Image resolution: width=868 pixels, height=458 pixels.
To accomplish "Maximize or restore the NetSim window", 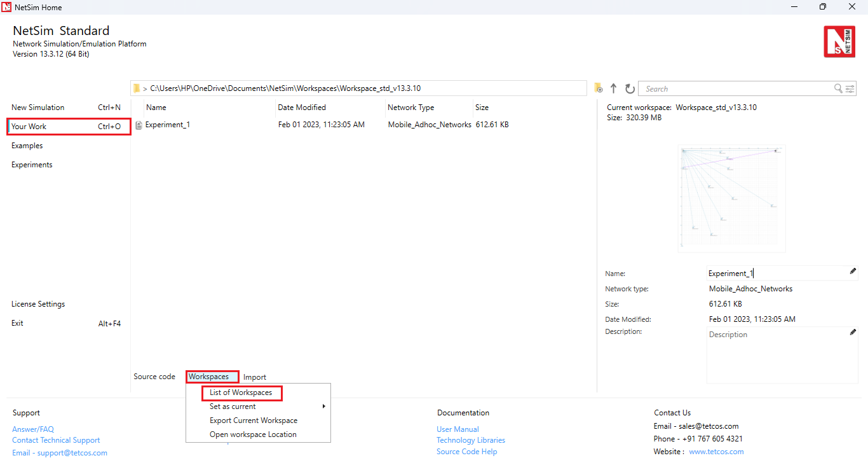I will pyautogui.click(x=823, y=7).
